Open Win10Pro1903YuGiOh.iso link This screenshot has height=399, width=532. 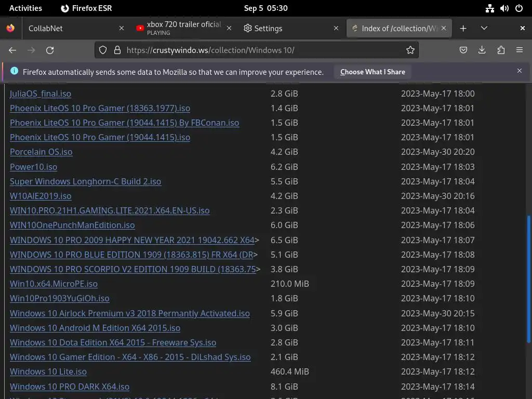(59, 299)
